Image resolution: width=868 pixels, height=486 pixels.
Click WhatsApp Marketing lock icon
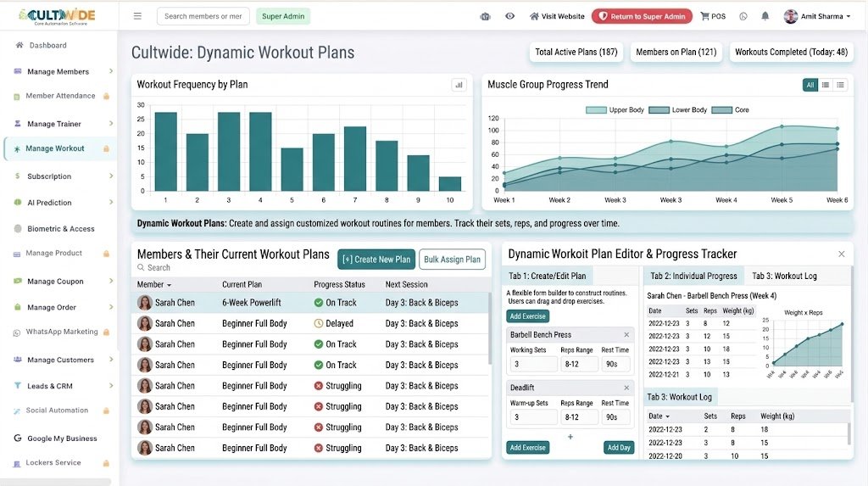[x=106, y=332]
